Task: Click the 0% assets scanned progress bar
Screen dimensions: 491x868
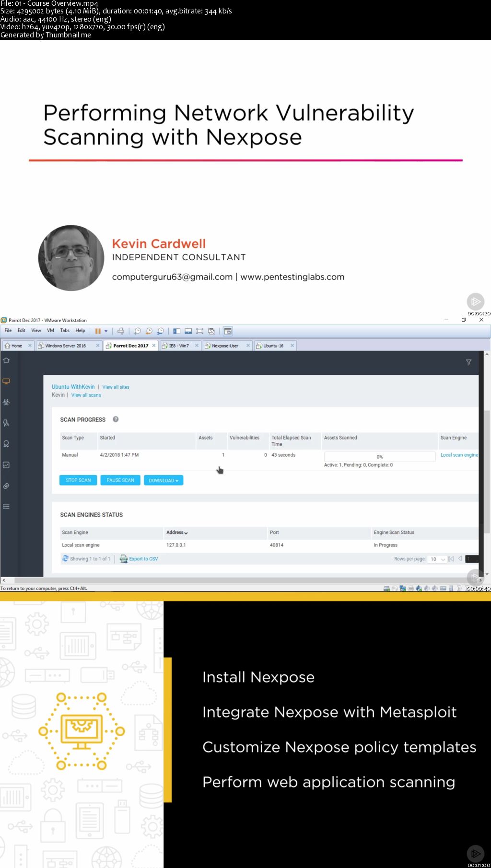Action: pyautogui.click(x=380, y=457)
